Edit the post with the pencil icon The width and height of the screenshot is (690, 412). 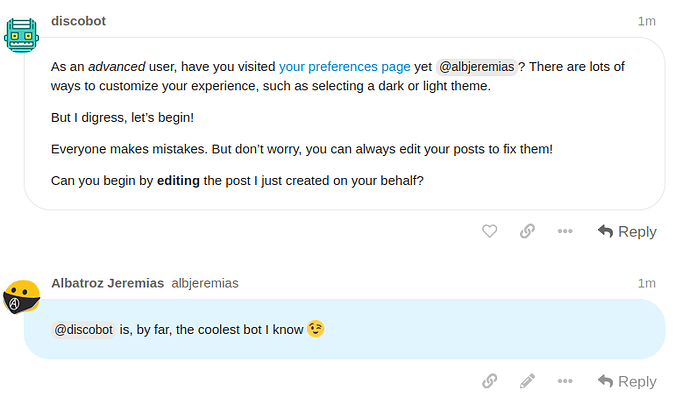pos(527,381)
